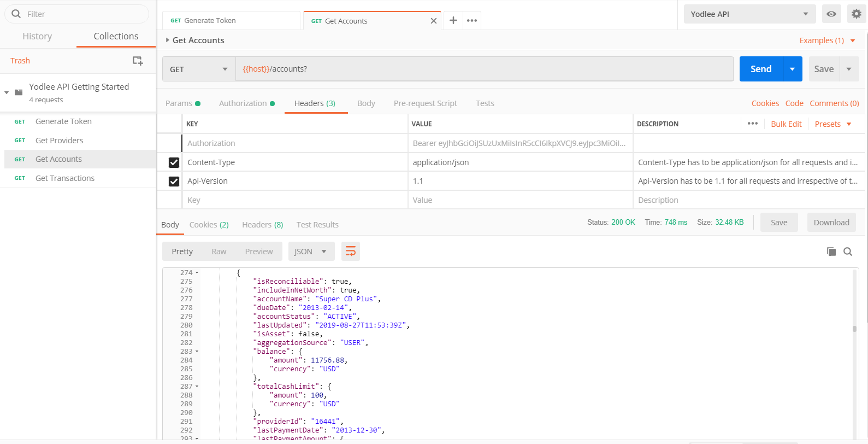Open manage environments gear icon
This screenshot has width=868, height=444.
tap(857, 14)
